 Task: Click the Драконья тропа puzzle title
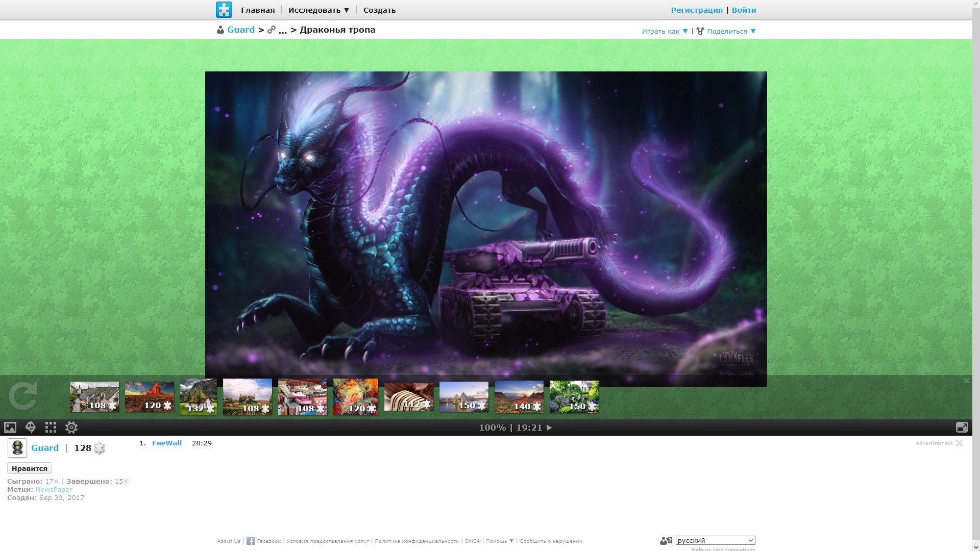(337, 30)
